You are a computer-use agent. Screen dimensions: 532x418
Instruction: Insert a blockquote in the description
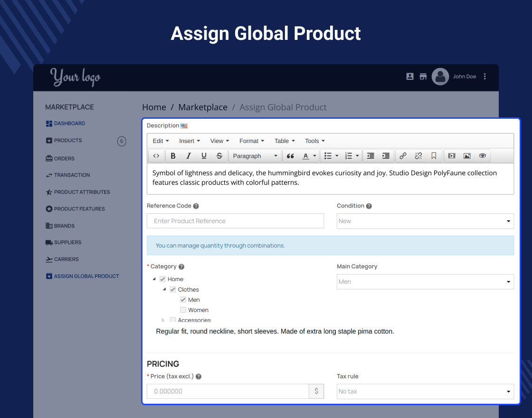pyautogui.click(x=290, y=156)
